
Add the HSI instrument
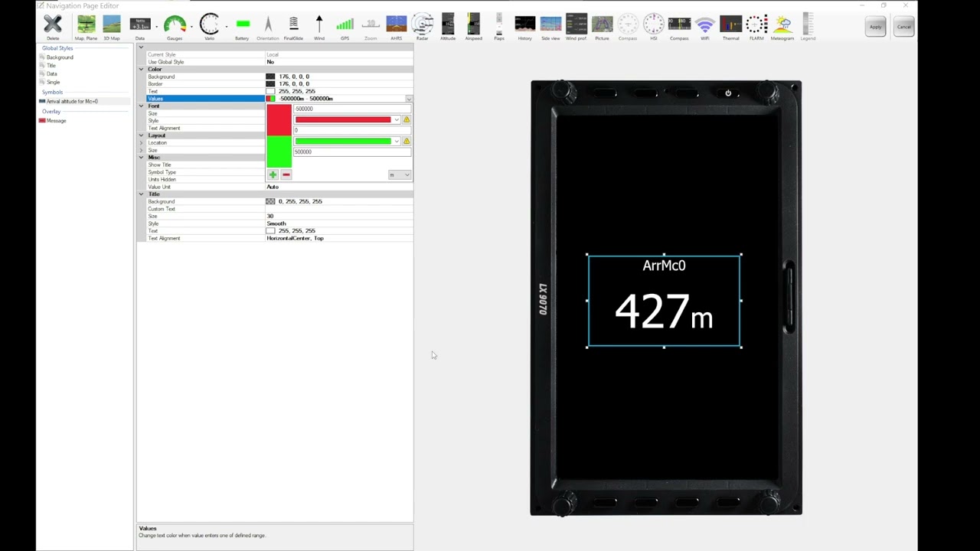[653, 26]
